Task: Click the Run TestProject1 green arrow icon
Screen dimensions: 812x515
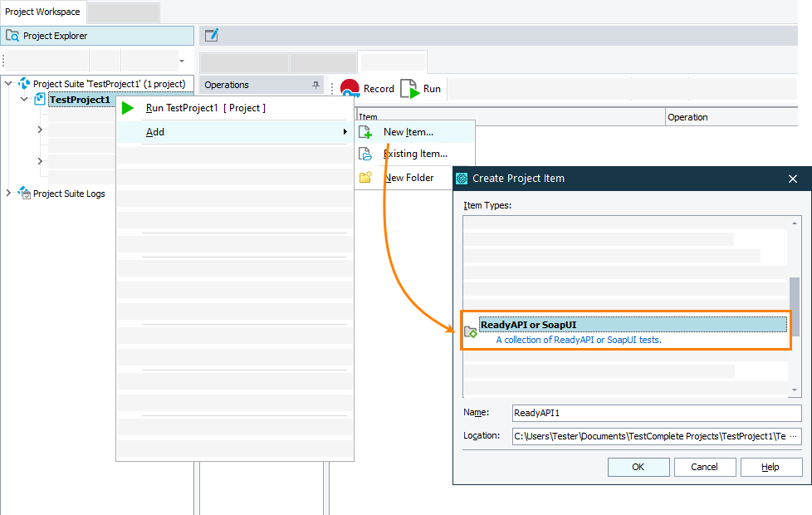Action: (127, 107)
